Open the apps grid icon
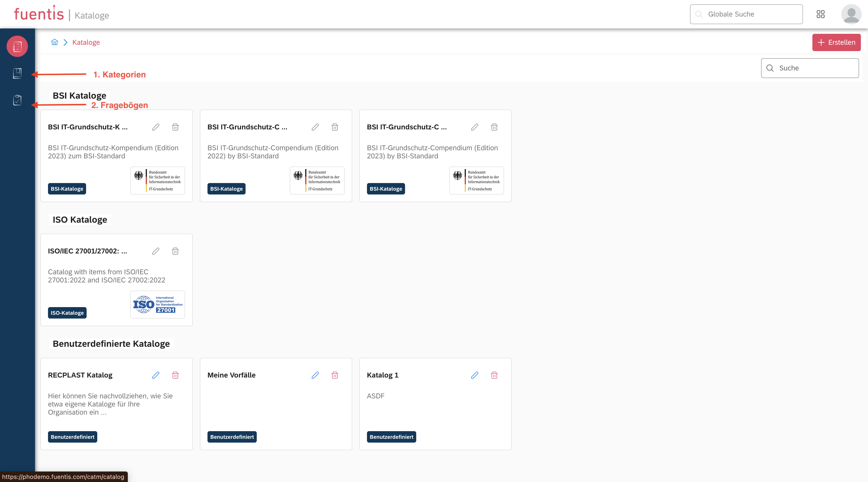Image resolution: width=868 pixels, height=482 pixels. point(821,14)
